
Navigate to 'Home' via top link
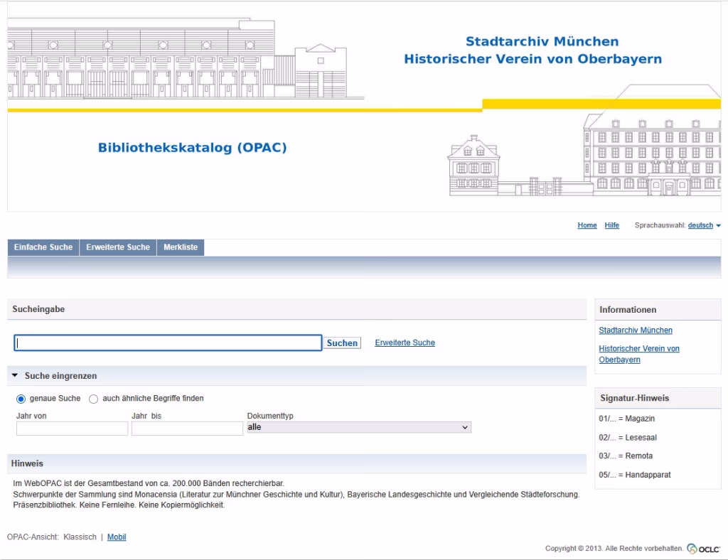point(587,225)
